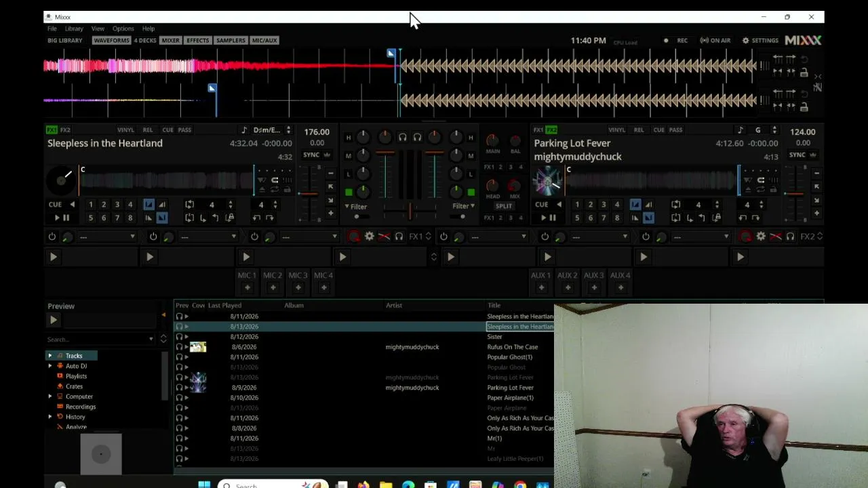This screenshot has height=488, width=868.
Task: Click the rate increase plus icon on right deck
Action: pyautogui.click(x=817, y=213)
